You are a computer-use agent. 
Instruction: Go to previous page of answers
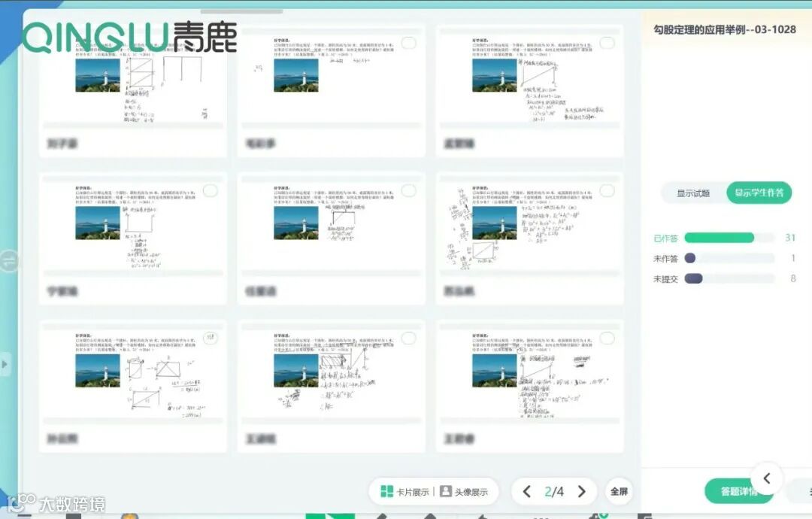tap(526, 492)
